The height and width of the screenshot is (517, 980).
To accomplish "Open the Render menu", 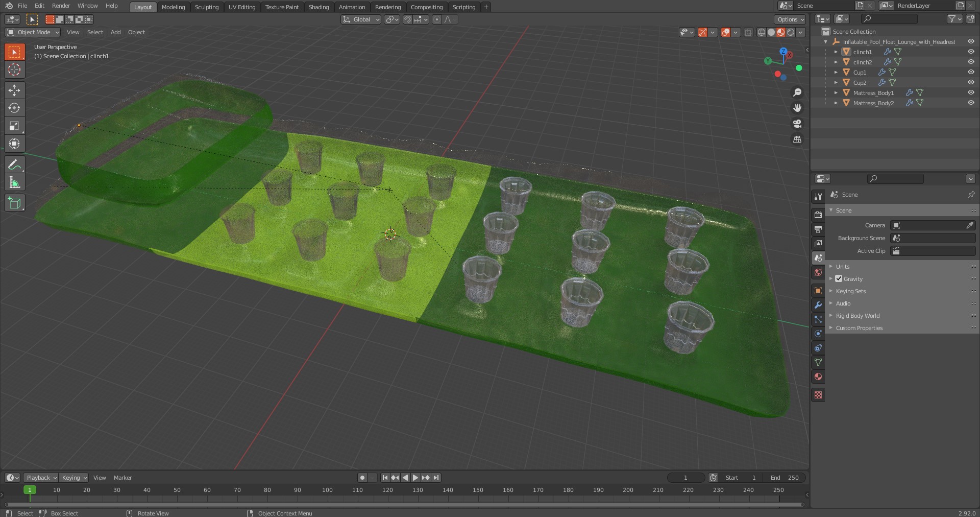I will [61, 6].
